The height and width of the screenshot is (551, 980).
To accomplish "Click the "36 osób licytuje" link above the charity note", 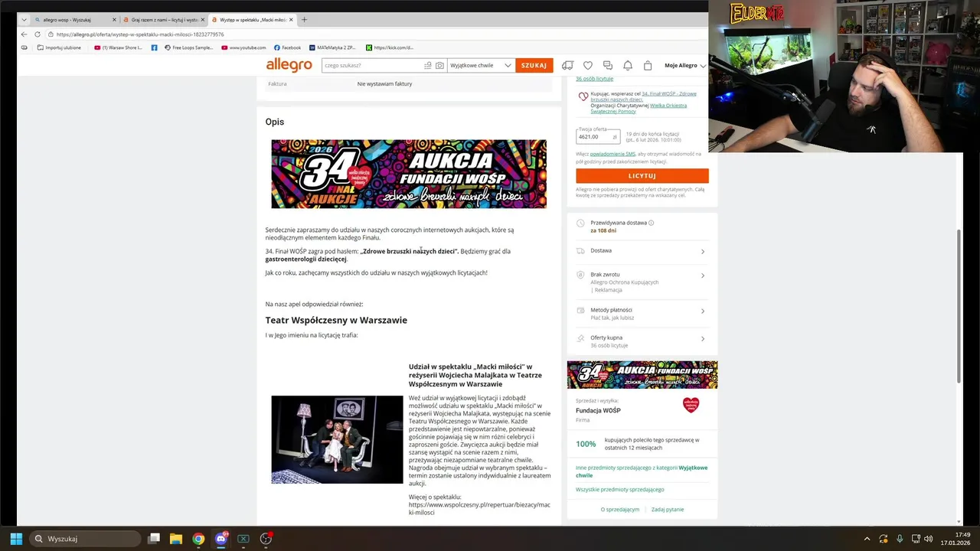I will coord(594,79).
